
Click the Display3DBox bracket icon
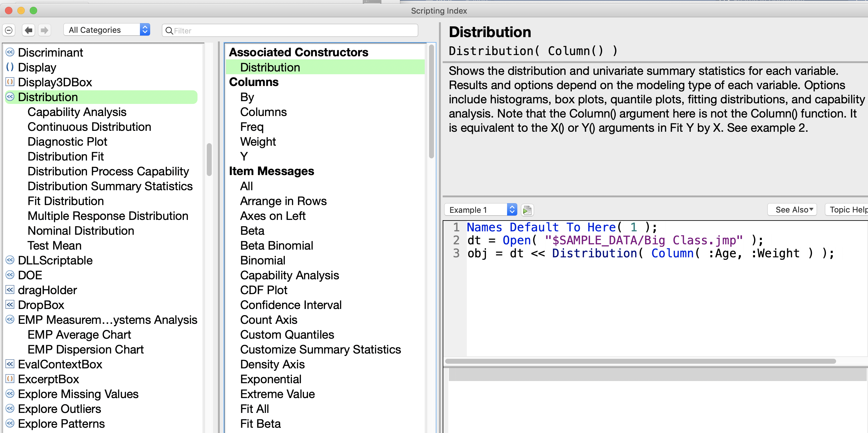[x=10, y=82]
